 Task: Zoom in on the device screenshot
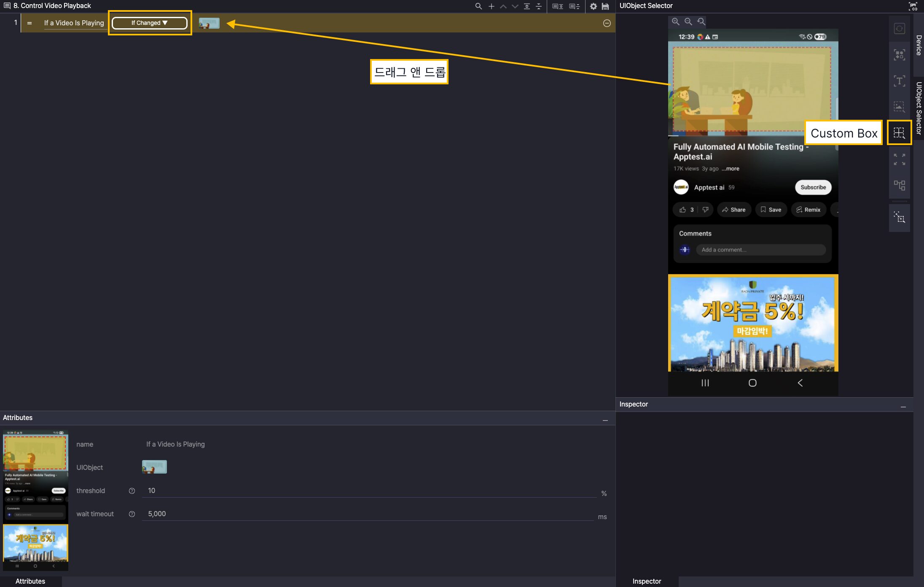click(x=675, y=22)
